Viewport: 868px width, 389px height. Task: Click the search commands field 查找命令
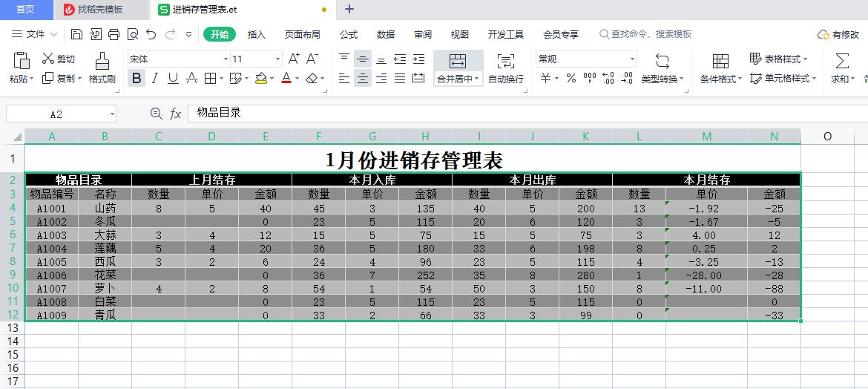(x=645, y=34)
